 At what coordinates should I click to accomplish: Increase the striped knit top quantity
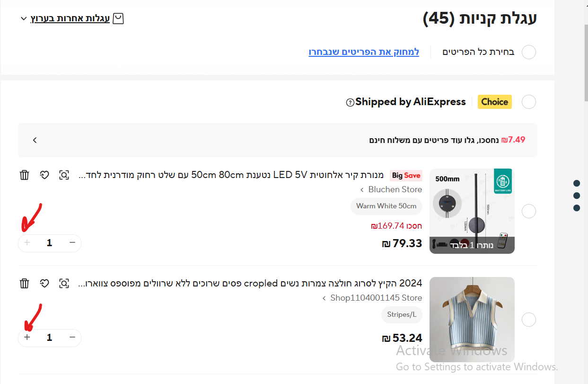(x=27, y=338)
